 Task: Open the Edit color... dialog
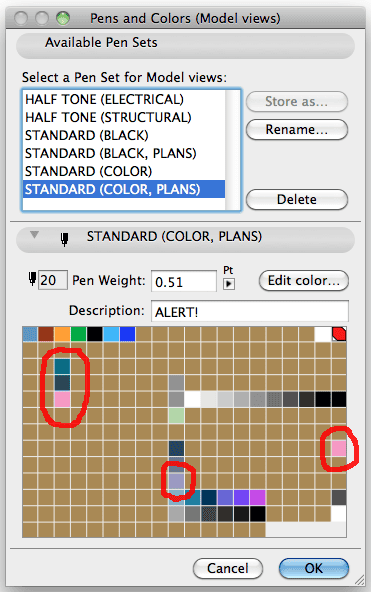pyautogui.click(x=304, y=281)
